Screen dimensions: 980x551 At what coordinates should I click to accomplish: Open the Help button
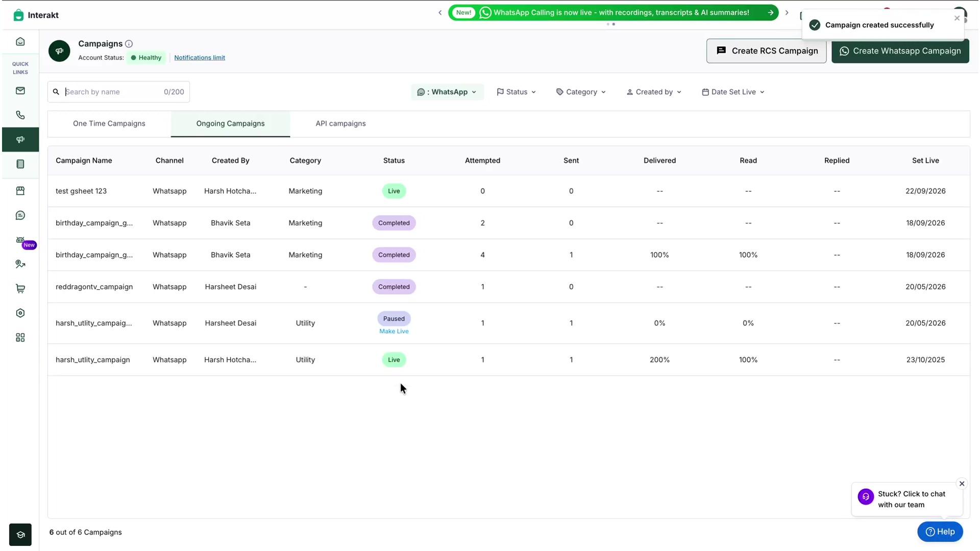point(940,532)
